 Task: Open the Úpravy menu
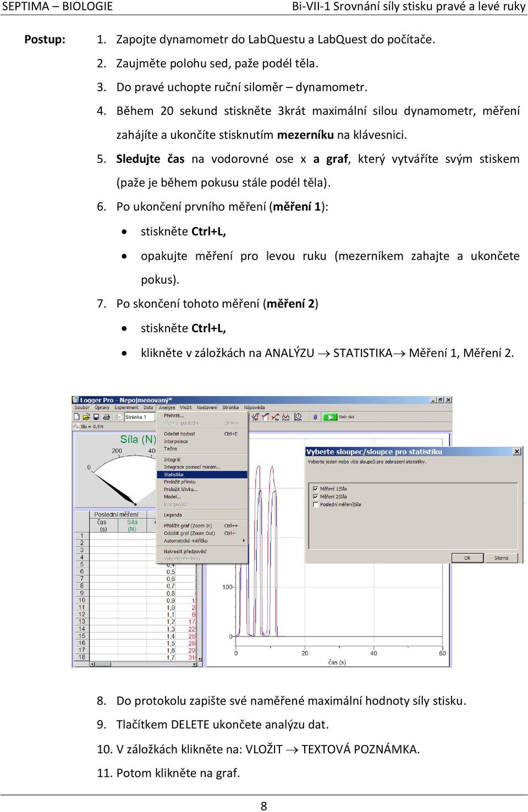pyautogui.click(x=102, y=408)
